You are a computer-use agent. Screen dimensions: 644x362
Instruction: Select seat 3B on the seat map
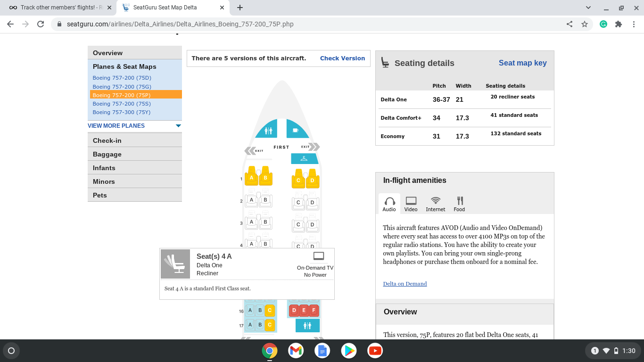pos(265,222)
